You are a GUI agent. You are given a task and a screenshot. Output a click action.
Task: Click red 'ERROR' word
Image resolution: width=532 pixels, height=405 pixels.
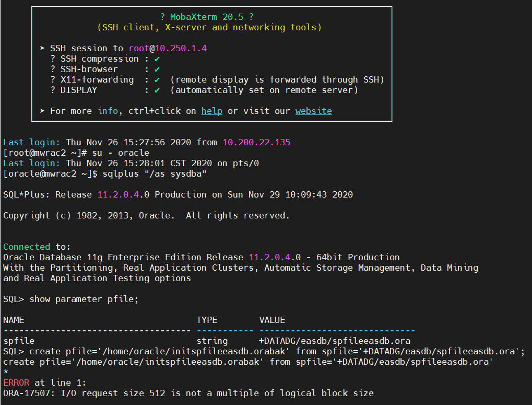[16, 383]
